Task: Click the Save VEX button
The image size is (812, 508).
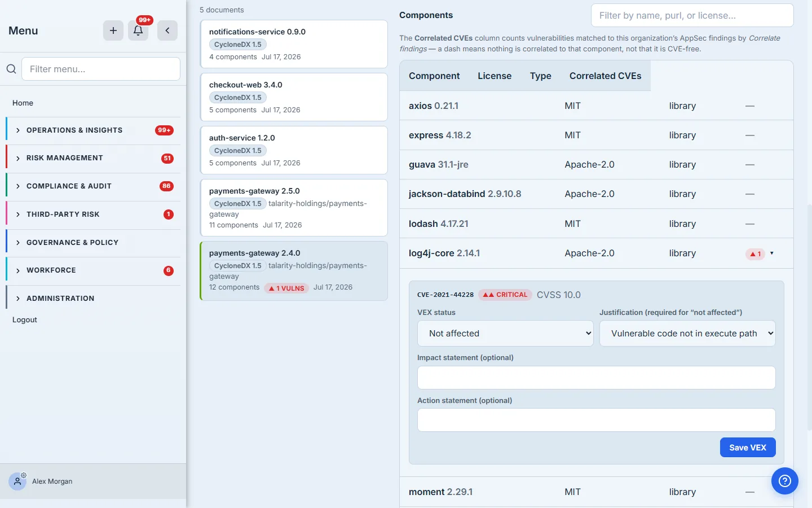Action: pyautogui.click(x=748, y=448)
